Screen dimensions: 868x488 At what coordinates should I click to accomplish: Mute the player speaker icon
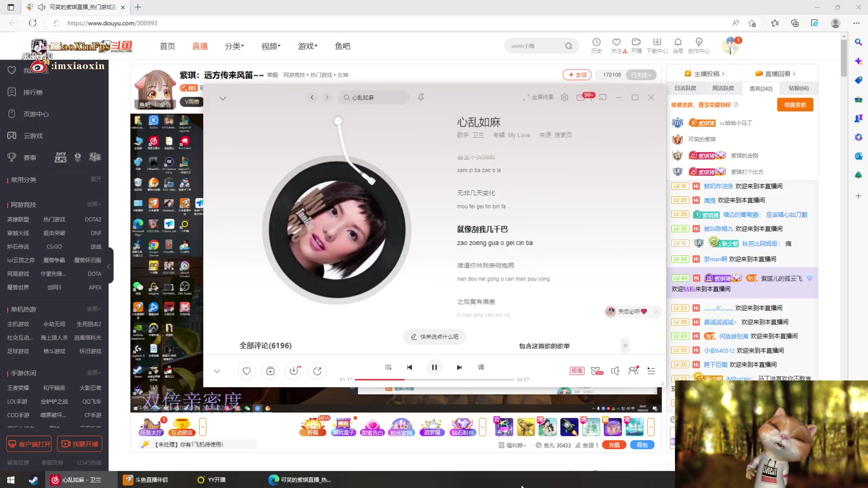pos(615,371)
